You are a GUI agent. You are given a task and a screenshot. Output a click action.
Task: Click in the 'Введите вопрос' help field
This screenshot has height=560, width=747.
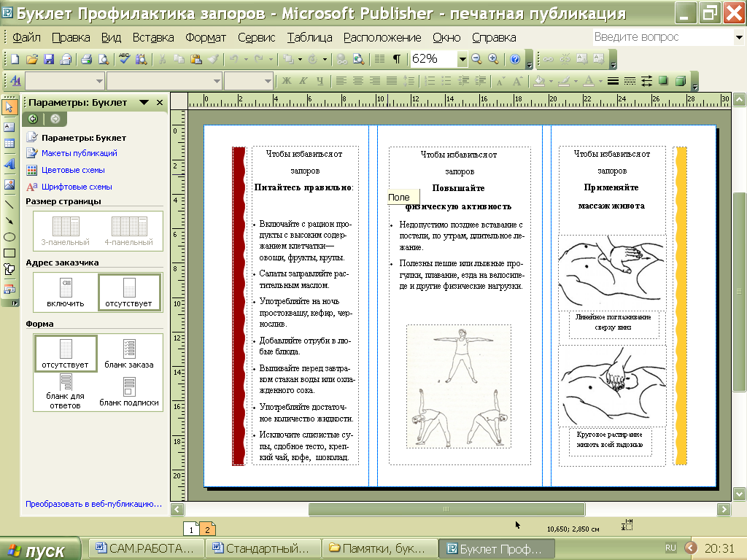663,37
